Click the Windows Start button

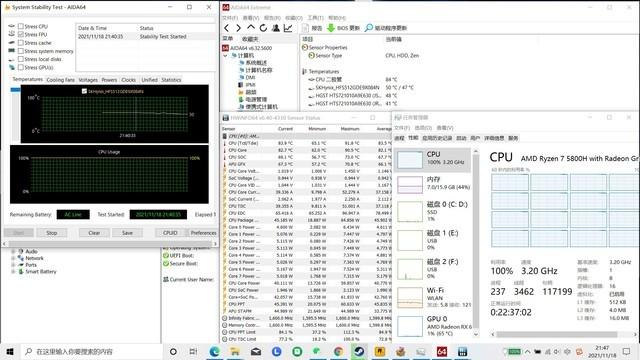(10, 351)
